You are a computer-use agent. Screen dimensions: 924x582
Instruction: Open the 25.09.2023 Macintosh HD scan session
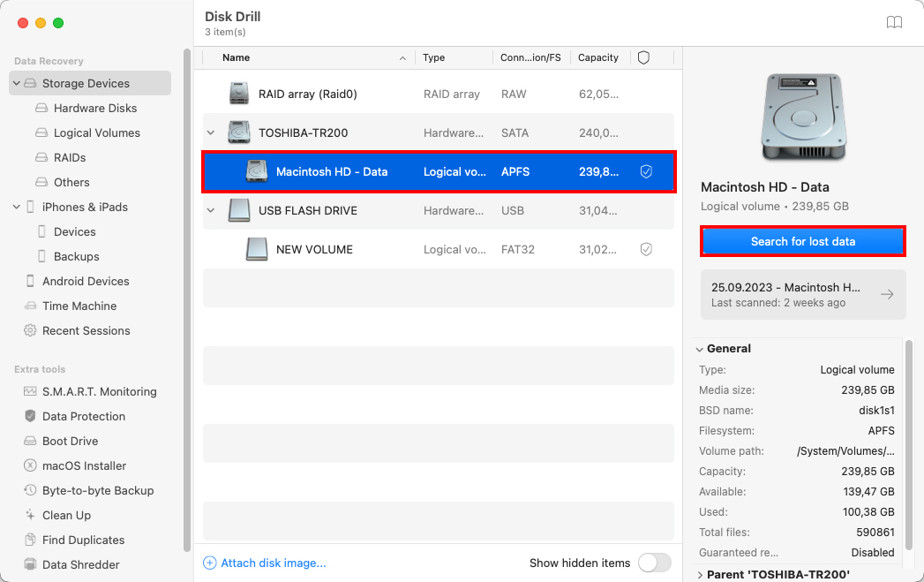tap(799, 294)
